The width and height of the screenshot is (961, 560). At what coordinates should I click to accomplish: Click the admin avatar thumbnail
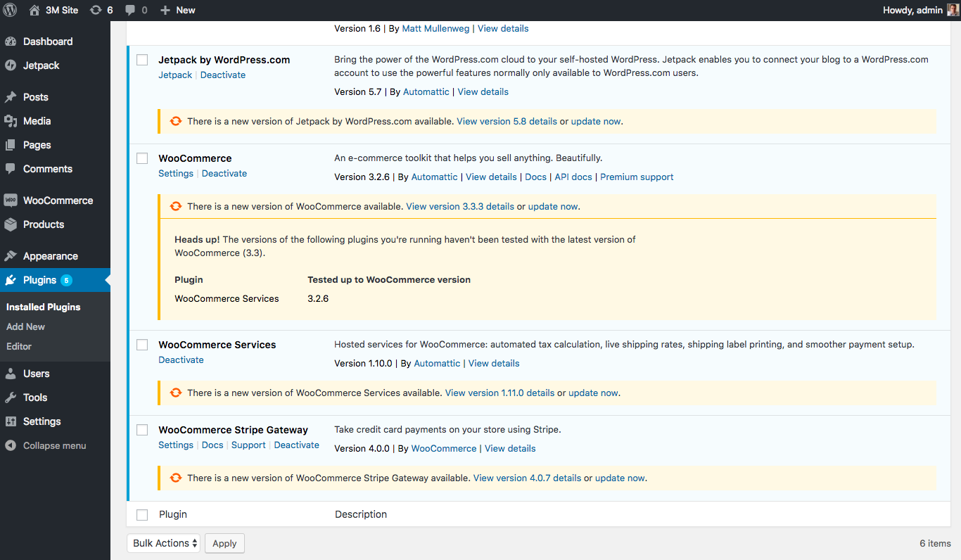click(953, 10)
